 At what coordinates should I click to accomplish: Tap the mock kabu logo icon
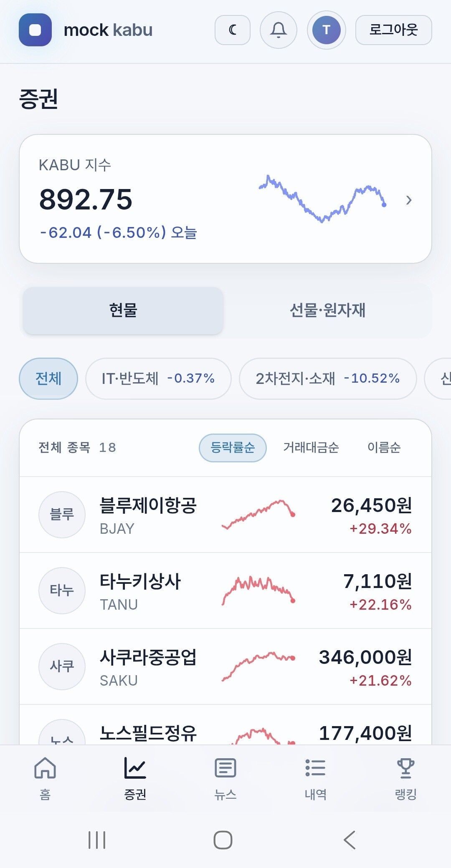tap(35, 30)
